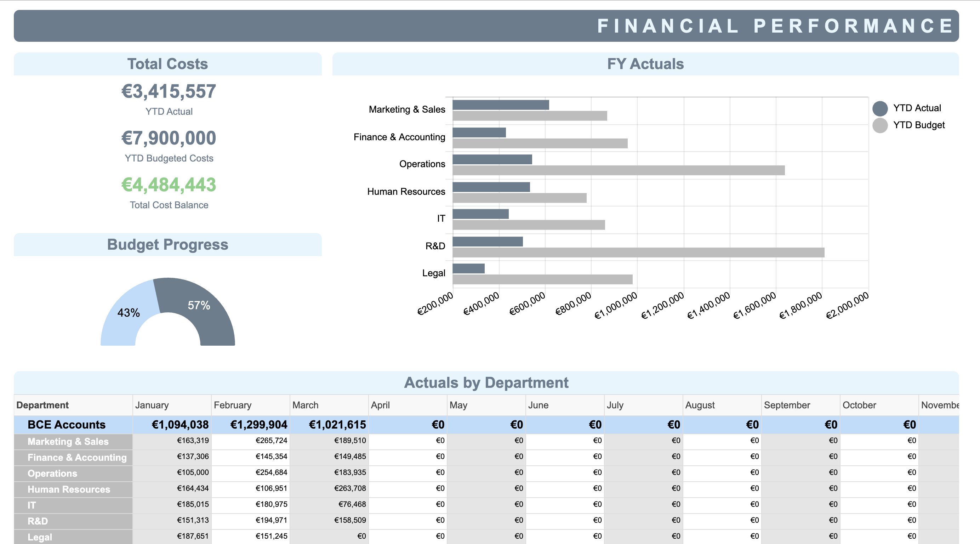Select the BCE Accounts row label
This screenshot has height=544, width=980.
(x=67, y=424)
